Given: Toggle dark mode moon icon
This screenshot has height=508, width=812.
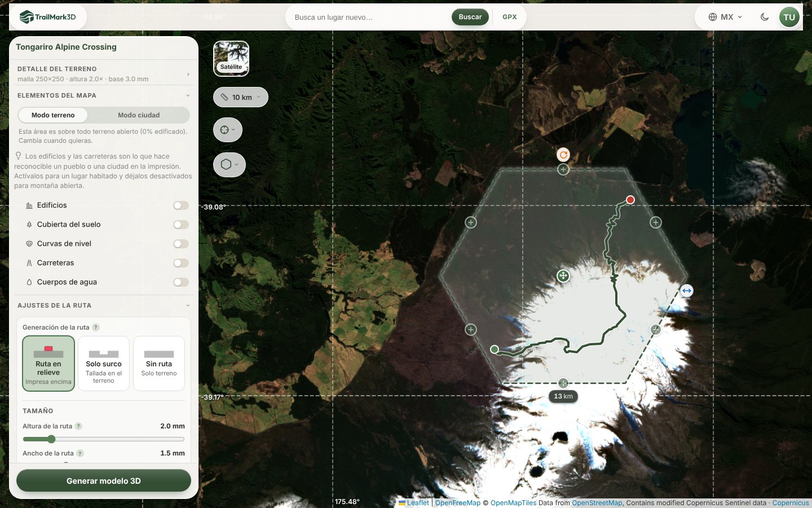Looking at the screenshot, I should [x=765, y=17].
